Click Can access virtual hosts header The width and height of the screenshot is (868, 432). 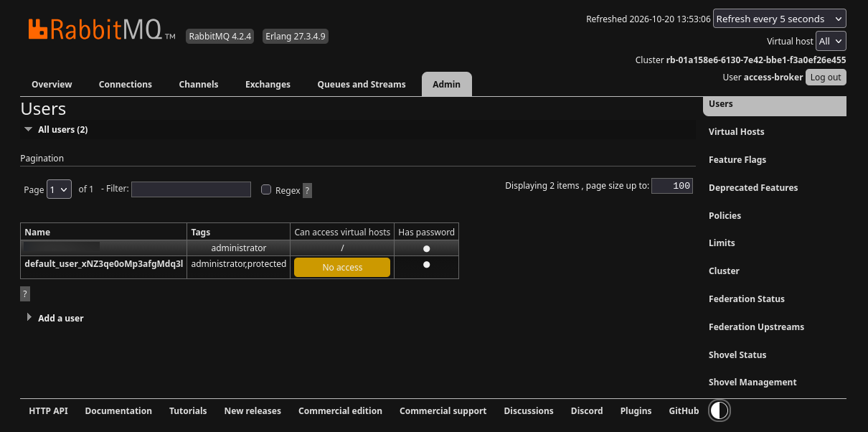[x=342, y=232]
